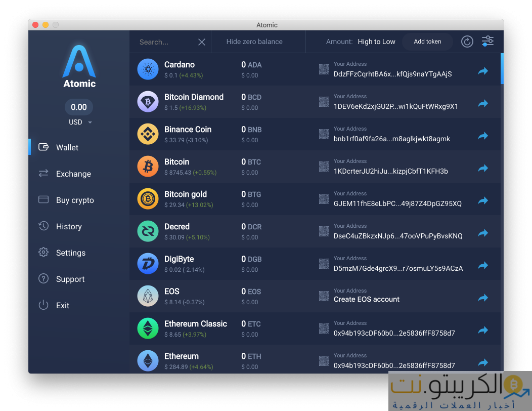Click the Cardano address QR code icon

(324, 69)
